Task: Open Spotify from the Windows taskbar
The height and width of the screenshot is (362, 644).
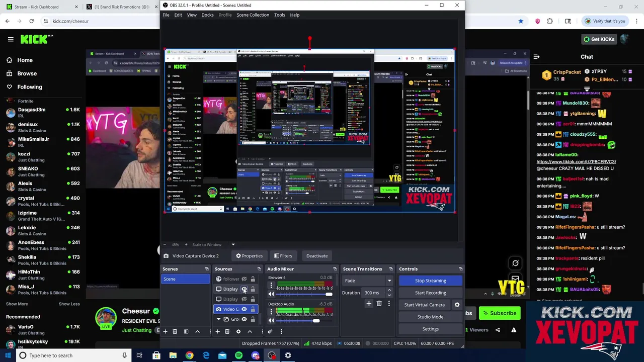Action: (x=238, y=355)
